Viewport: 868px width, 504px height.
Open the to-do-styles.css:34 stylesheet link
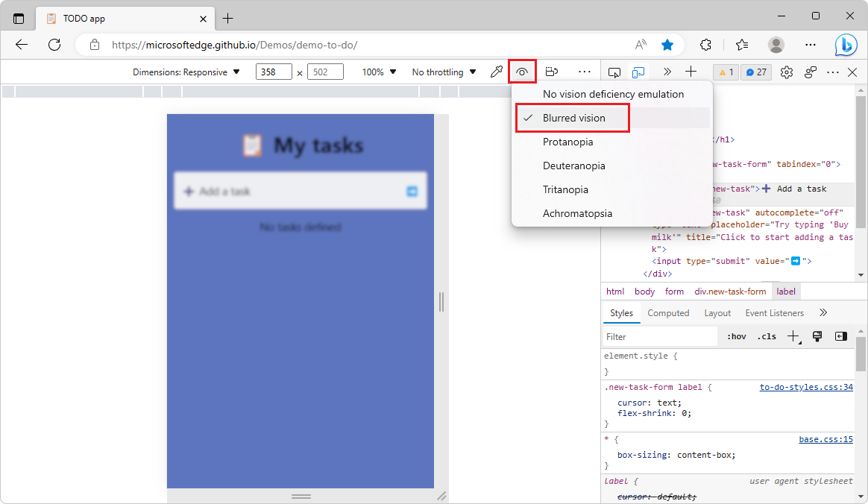[x=806, y=387]
